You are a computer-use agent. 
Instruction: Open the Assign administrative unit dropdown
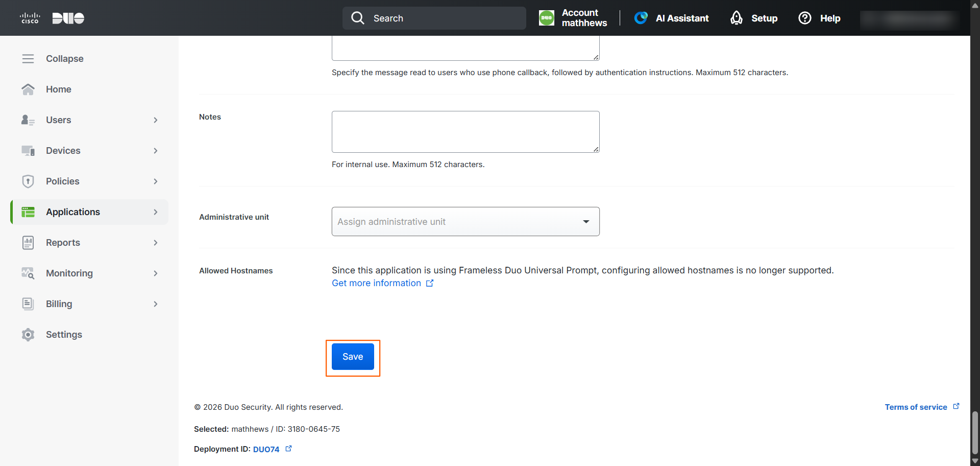pyautogui.click(x=465, y=222)
